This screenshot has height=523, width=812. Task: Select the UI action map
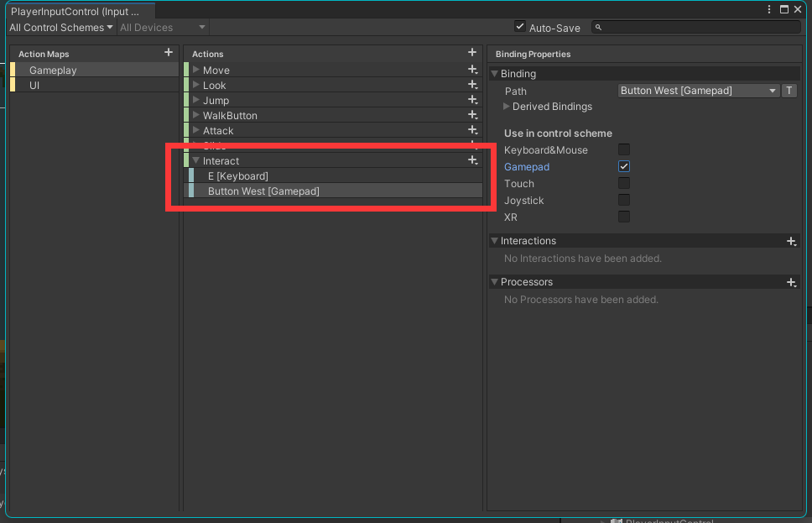pyautogui.click(x=95, y=85)
